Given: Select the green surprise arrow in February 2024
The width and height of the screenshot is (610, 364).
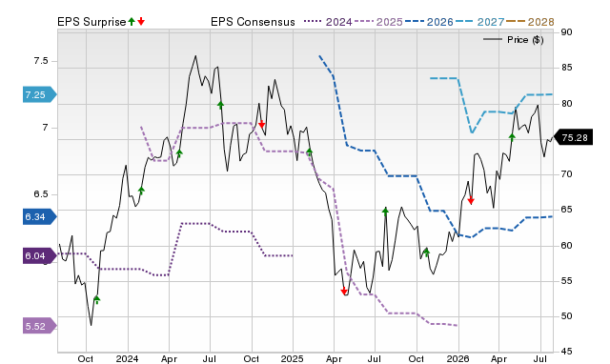Looking at the screenshot, I should click(x=141, y=191).
